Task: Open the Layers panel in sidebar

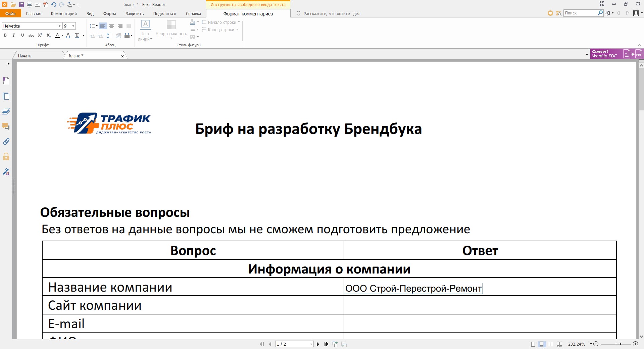Action: pyautogui.click(x=6, y=111)
